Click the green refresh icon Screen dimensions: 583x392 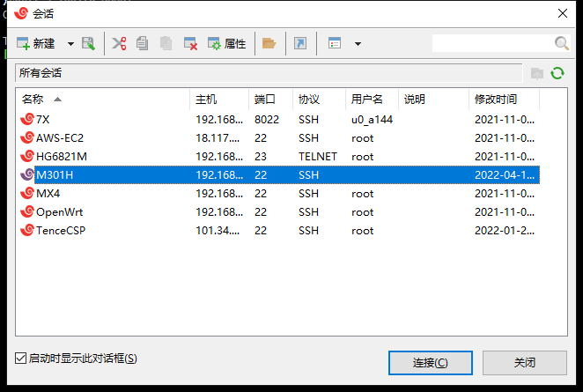pos(557,73)
